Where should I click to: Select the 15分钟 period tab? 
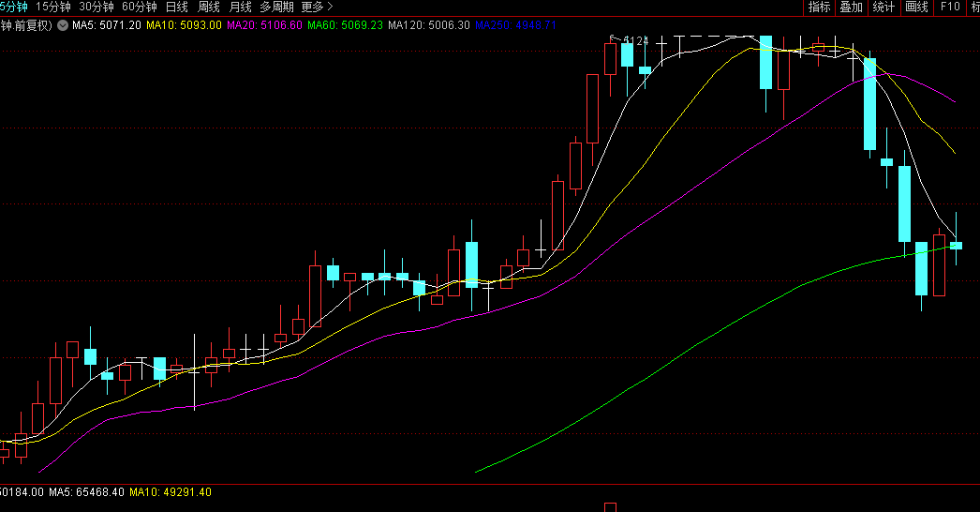52,7
